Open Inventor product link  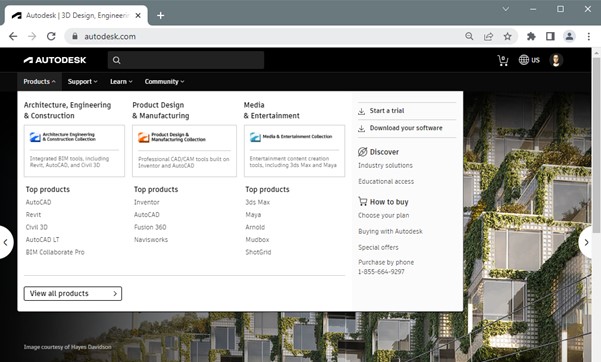[146, 202]
